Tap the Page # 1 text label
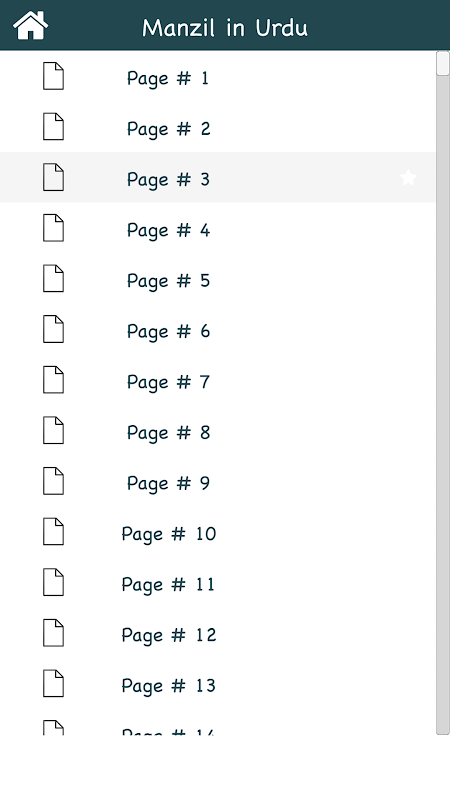The height and width of the screenshot is (800, 450). (168, 79)
